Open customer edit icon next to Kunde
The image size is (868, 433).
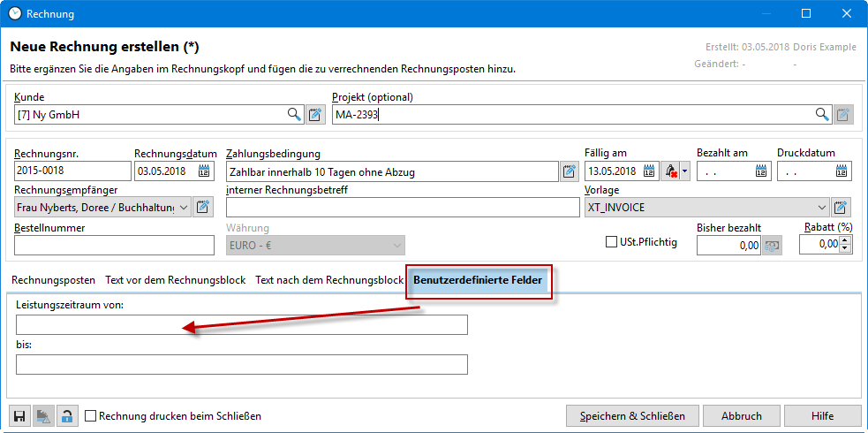[x=315, y=114]
